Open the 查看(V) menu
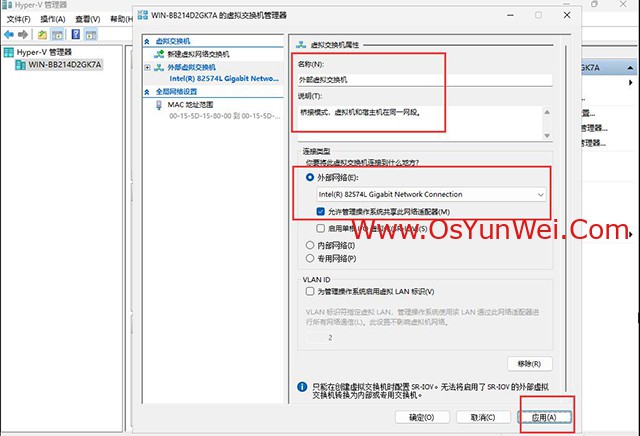 click(88, 19)
